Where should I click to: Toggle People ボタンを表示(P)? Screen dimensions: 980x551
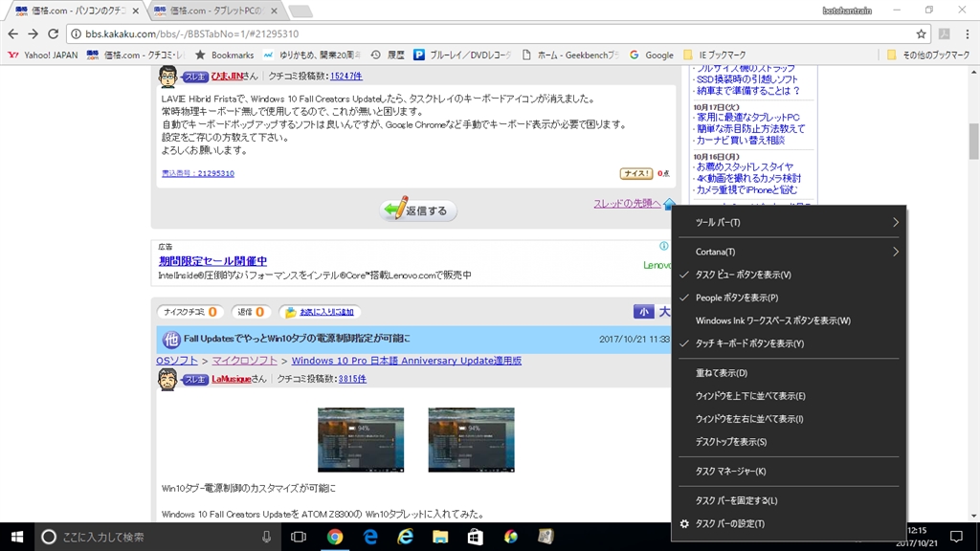(x=789, y=298)
